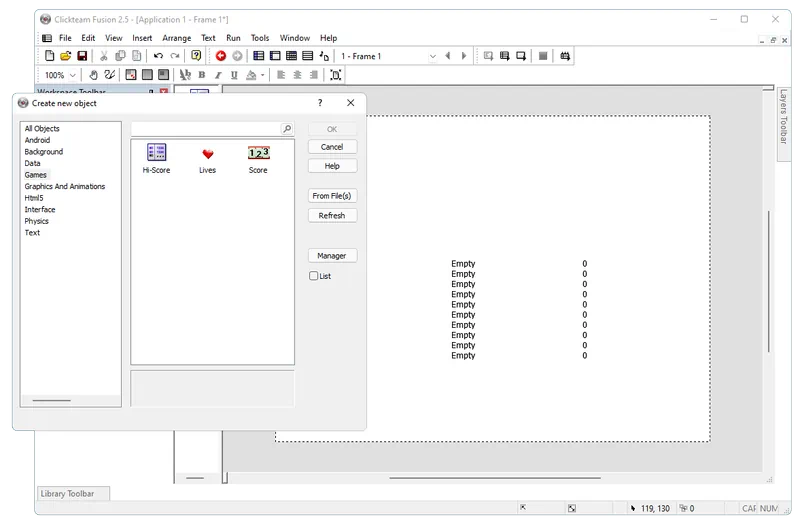The height and width of the screenshot is (523, 800).
Task: Go to next frame arrow
Action: click(x=464, y=56)
